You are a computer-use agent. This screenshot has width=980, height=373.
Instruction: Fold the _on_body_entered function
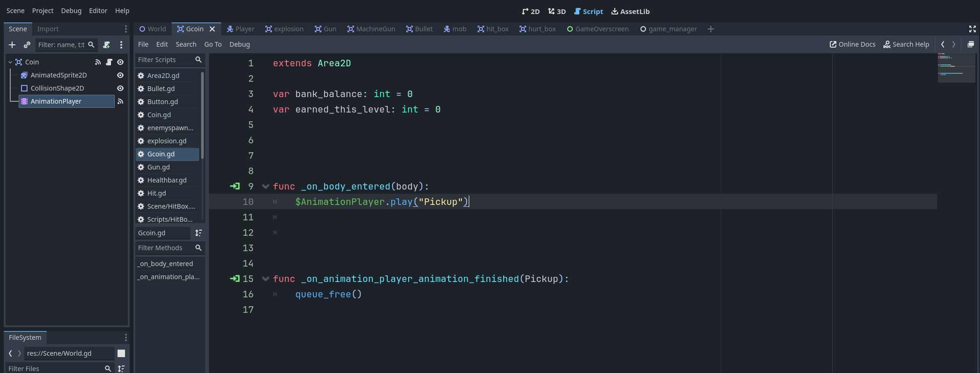pos(265,186)
